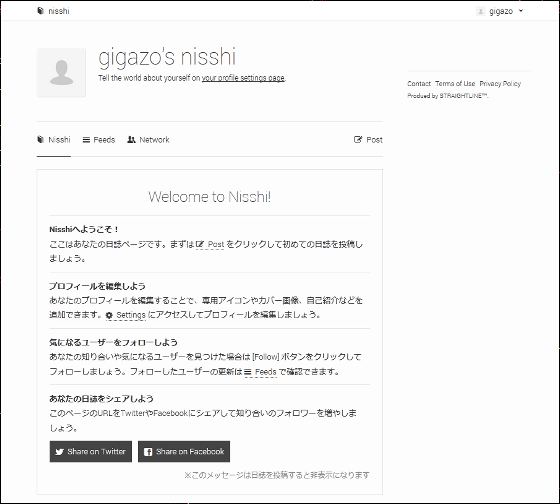Click the inline Feeds list icon in message
This screenshot has width=560, height=504.
(248, 372)
